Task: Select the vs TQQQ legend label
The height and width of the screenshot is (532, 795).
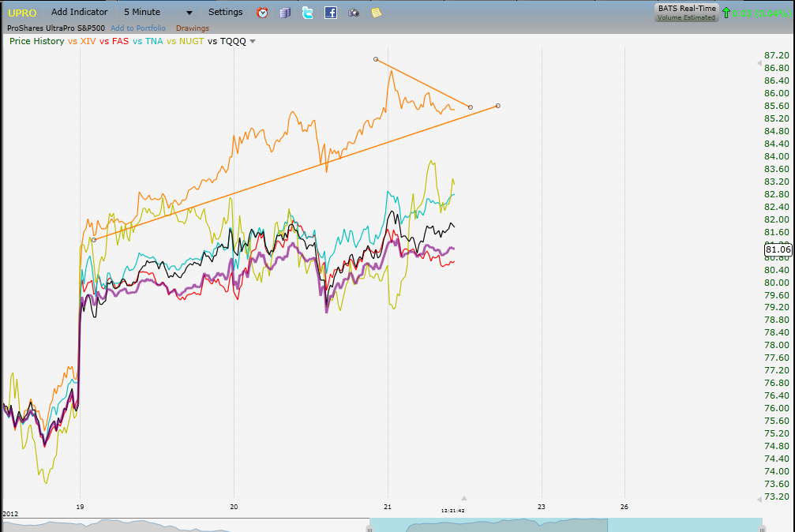Action: 227,41
